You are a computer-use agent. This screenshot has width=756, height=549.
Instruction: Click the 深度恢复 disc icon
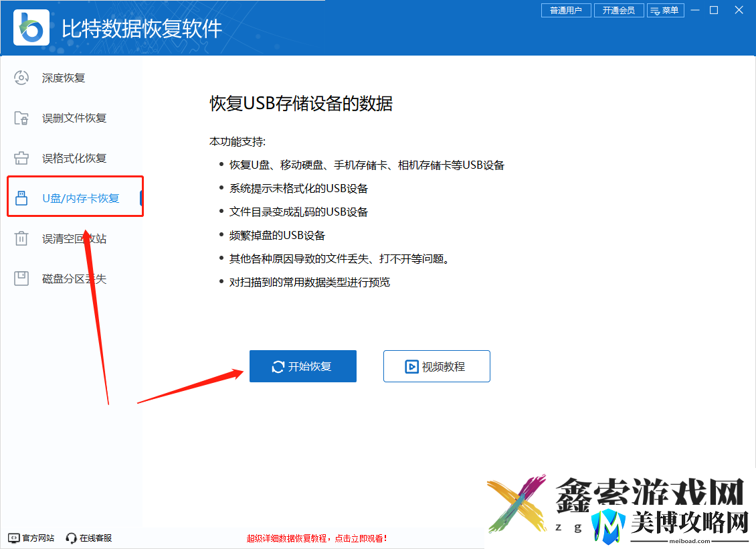pos(21,78)
